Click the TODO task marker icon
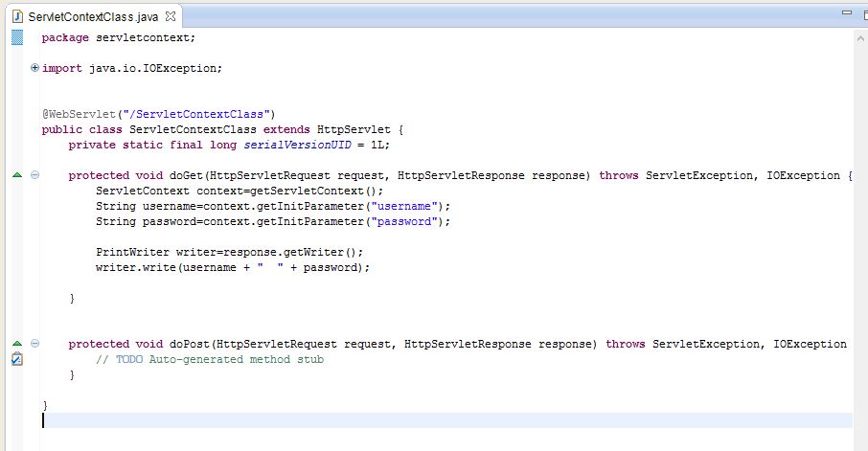This screenshot has height=451, width=868. (x=16, y=360)
